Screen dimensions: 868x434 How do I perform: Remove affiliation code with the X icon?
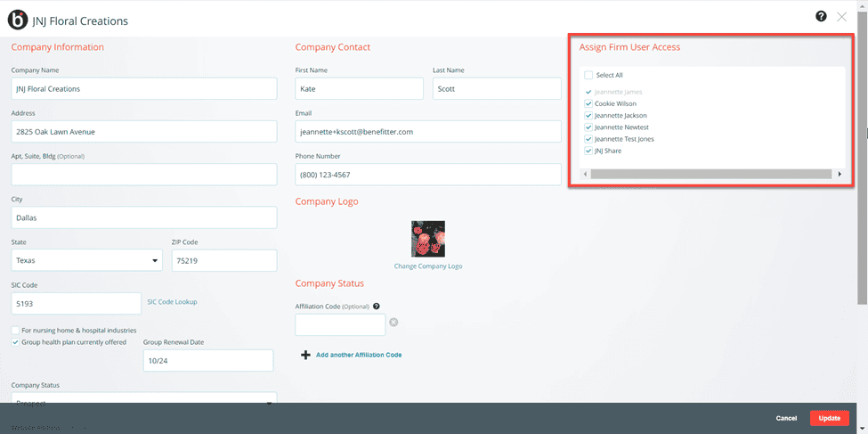point(393,322)
